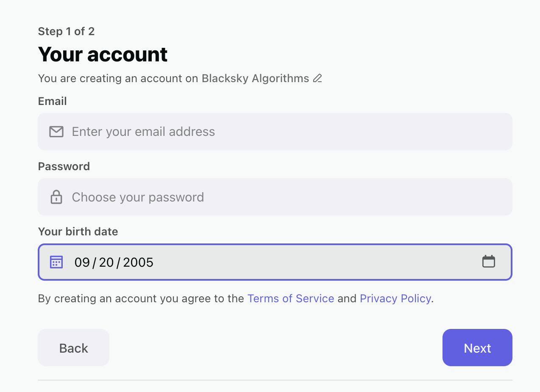Go back with the Back button
Image resolution: width=540 pixels, height=392 pixels.
[x=74, y=348]
